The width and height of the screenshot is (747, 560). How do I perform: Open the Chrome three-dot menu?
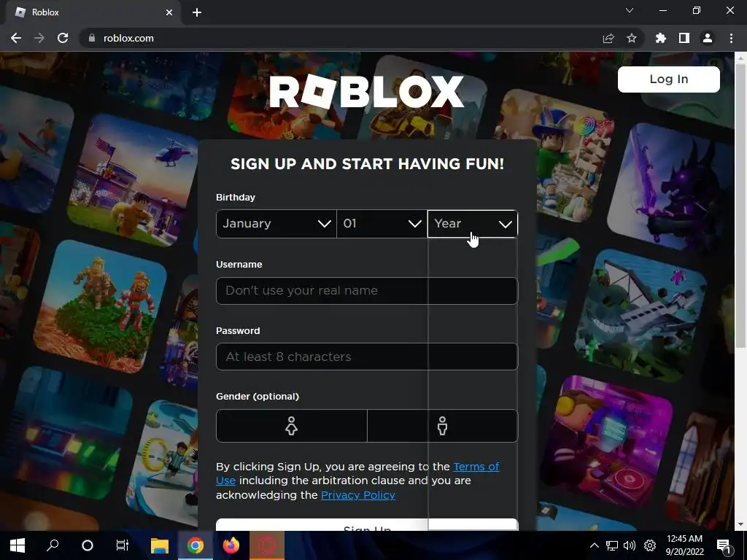coord(731,38)
